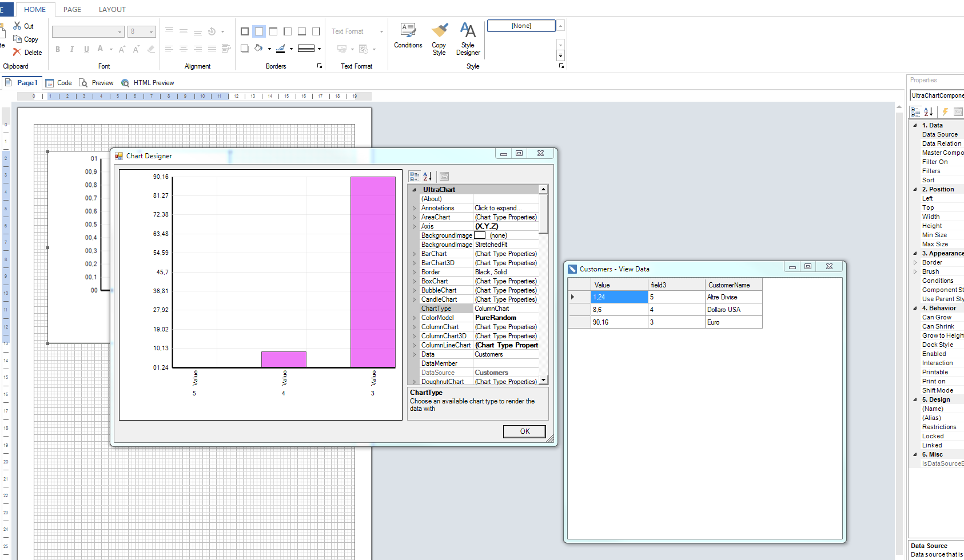Click OK in Chart Designer
964x560 pixels.
(x=524, y=431)
